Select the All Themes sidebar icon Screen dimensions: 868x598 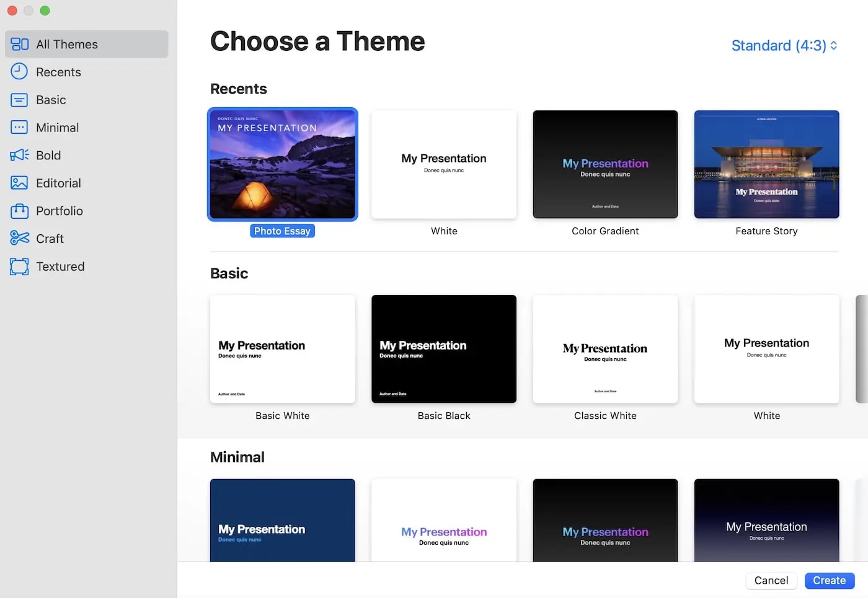(x=19, y=44)
